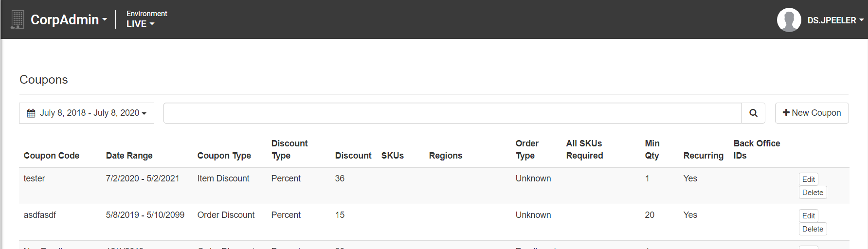
Task: Open the CorpAdmin dropdown menu
Action: tap(69, 19)
